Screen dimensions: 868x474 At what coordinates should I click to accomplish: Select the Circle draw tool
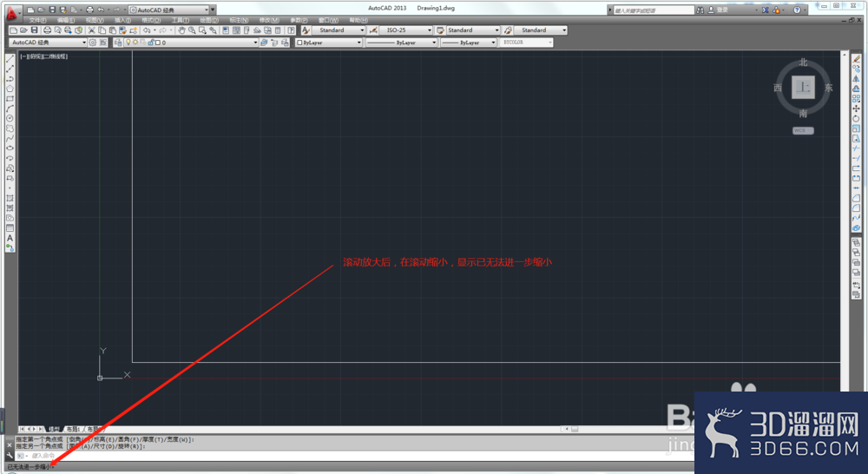point(10,118)
